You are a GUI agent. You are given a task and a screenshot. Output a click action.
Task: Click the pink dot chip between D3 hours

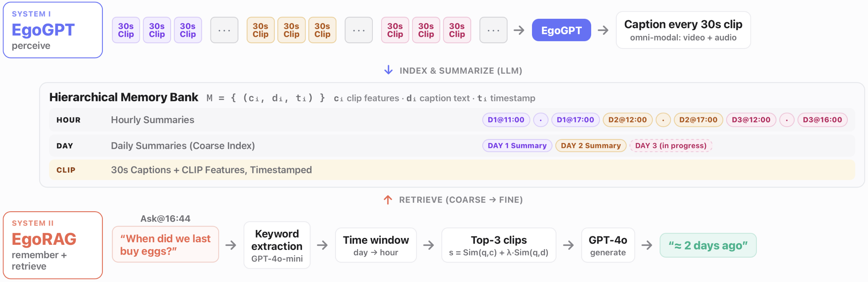(787, 120)
